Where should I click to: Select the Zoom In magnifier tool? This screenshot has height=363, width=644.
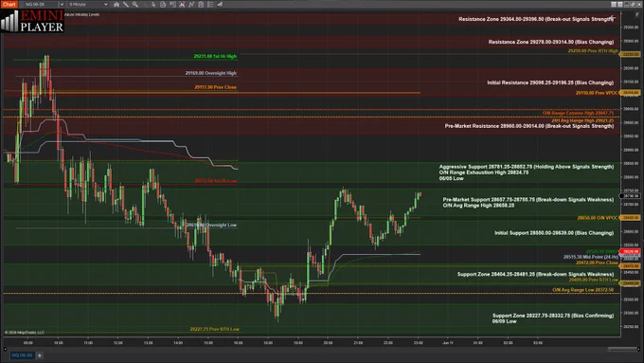pyautogui.click(x=134, y=4)
